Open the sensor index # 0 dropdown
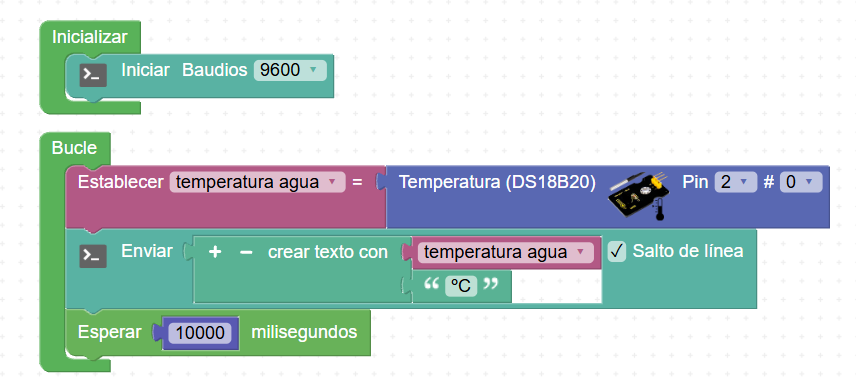Image resolution: width=856 pixels, height=381 pixels. pyautogui.click(x=801, y=182)
